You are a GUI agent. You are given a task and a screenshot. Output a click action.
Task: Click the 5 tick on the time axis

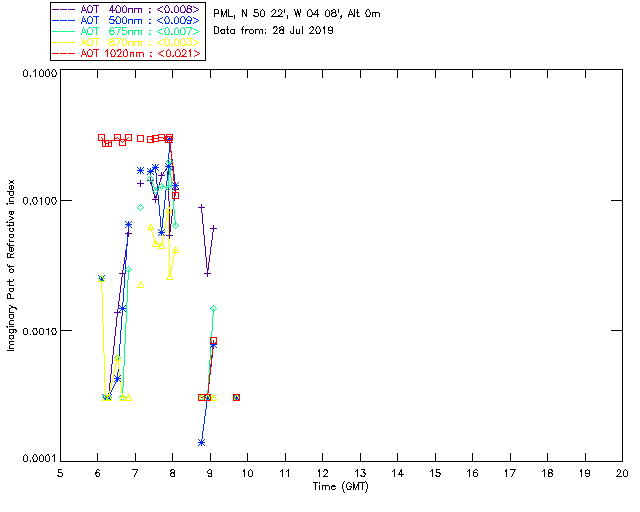coord(60,472)
